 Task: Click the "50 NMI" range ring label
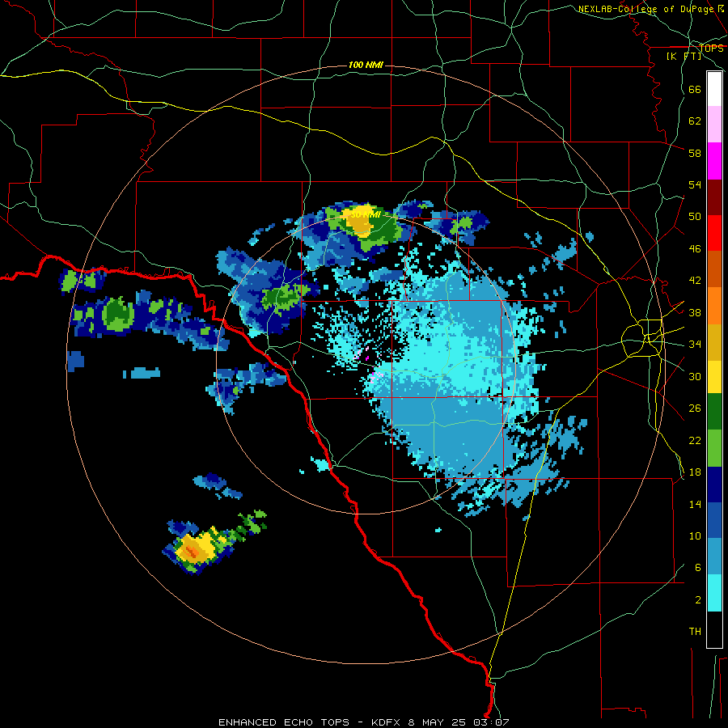(366, 214)
